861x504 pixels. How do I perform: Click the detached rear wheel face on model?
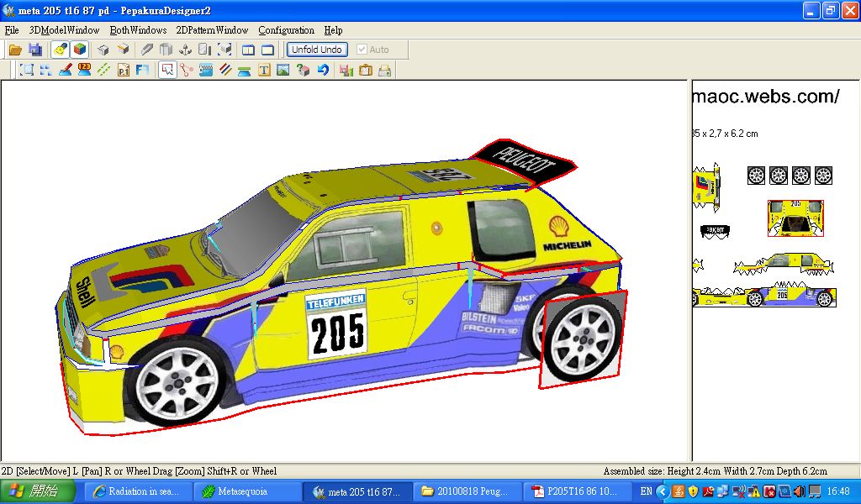pos(584,340)
